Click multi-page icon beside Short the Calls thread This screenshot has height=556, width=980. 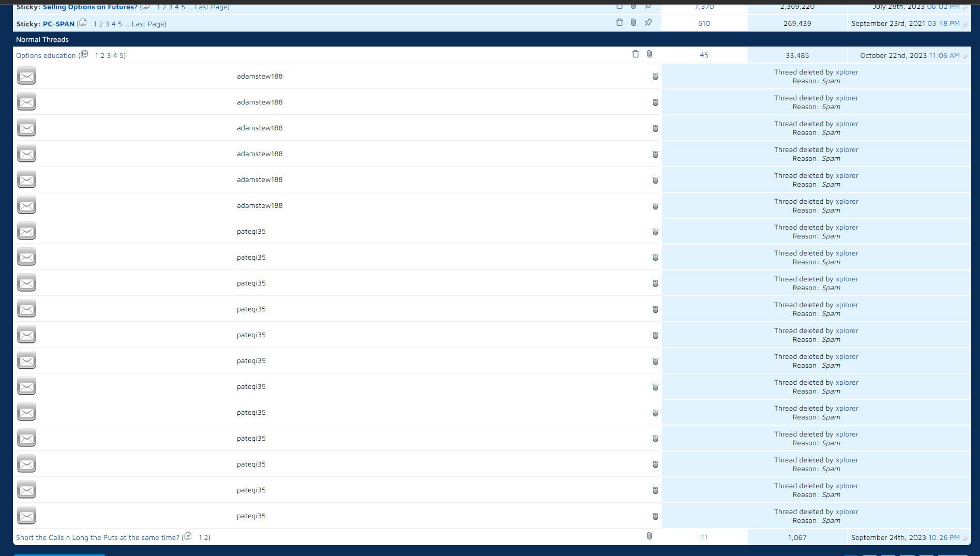(x=188, y=536)
